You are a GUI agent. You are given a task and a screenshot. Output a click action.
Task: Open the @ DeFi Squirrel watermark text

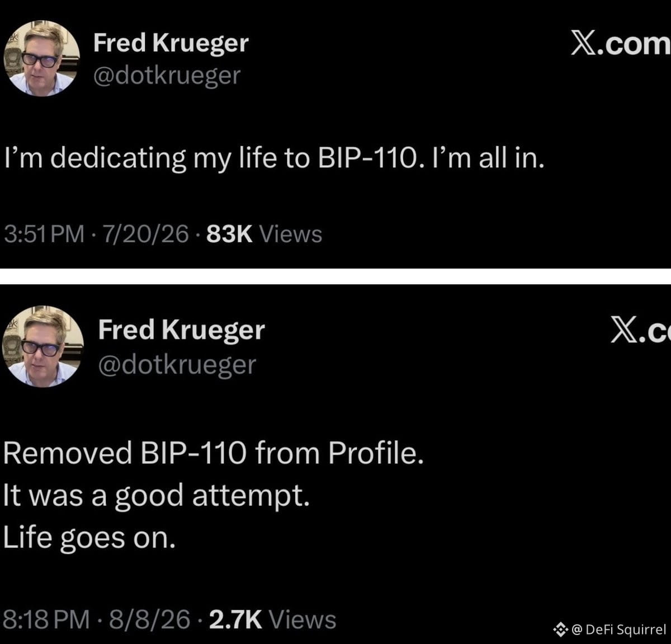618,630
